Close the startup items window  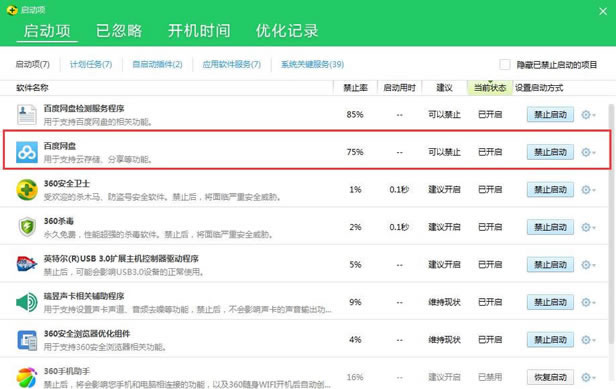point(603,11)
